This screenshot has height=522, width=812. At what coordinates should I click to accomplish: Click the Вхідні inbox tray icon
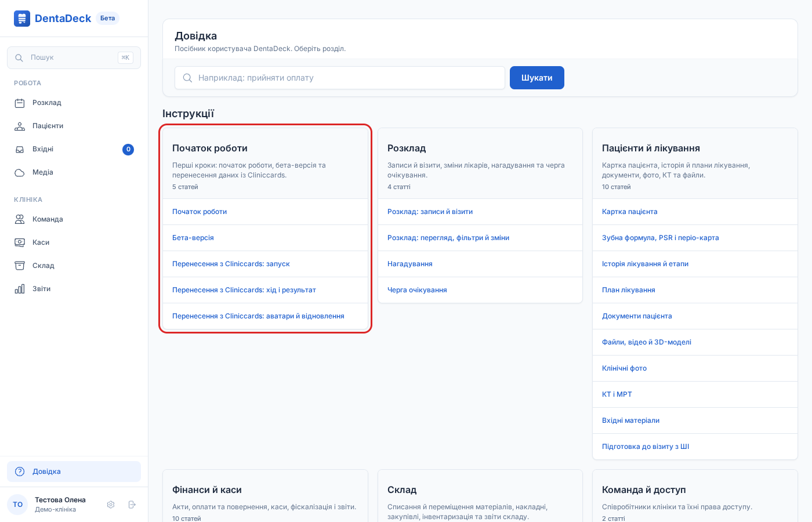click(20, 150)
